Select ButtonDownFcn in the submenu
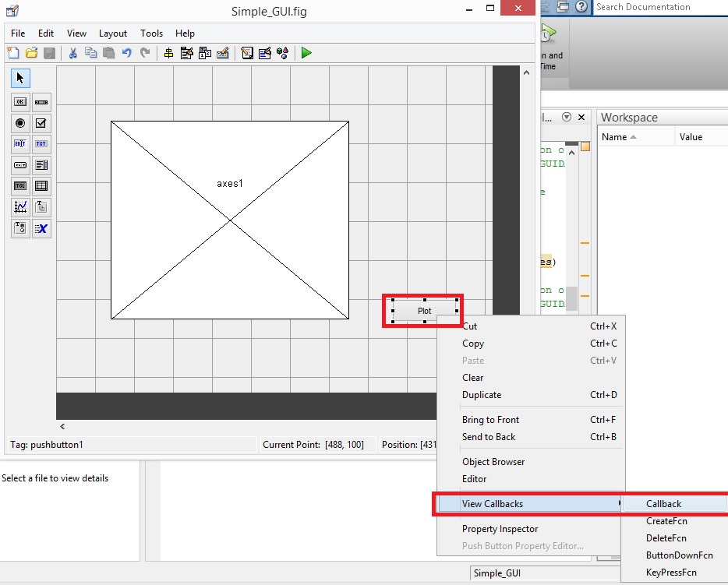Screen dimensions: 728x585 click(674, 555)
